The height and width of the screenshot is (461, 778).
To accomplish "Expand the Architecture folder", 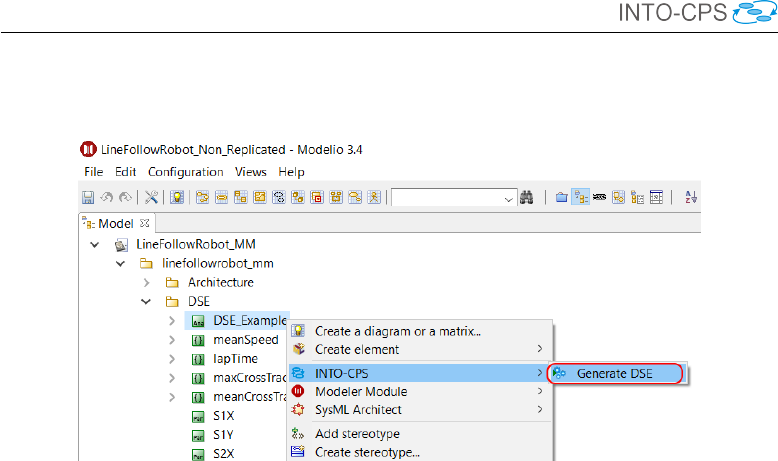I will pos(146,283).
